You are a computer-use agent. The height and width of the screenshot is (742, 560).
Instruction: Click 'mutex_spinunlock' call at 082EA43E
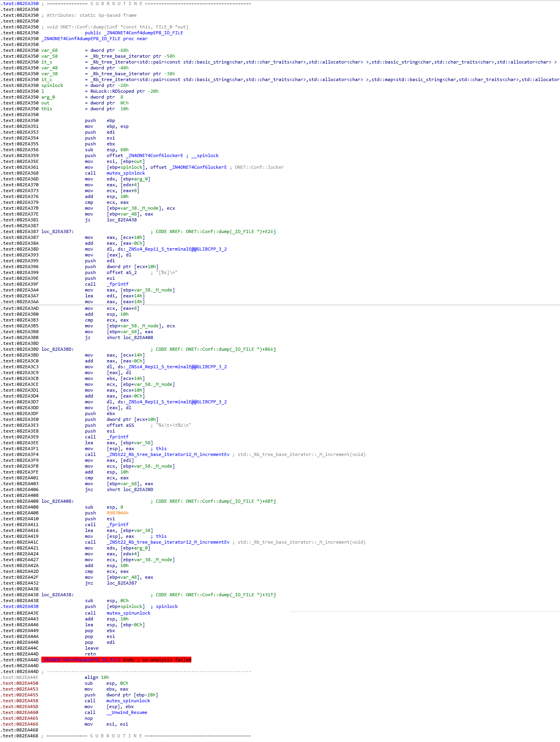coord(129,613)
